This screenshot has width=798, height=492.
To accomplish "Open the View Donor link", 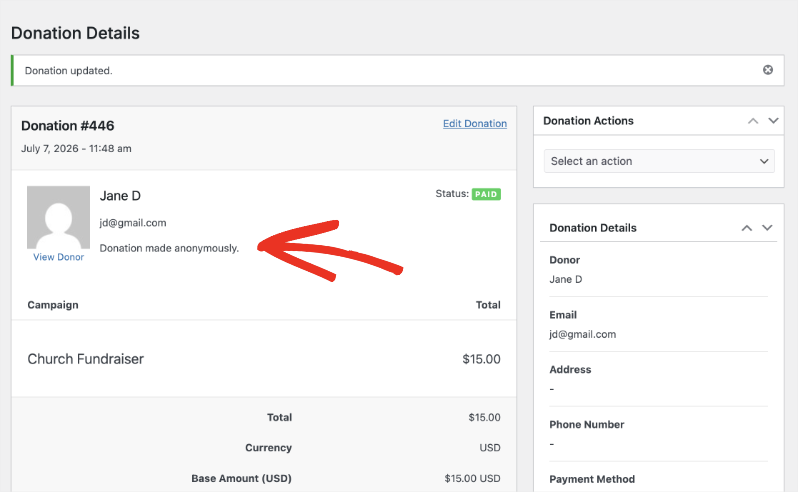I will coord(59,257).
